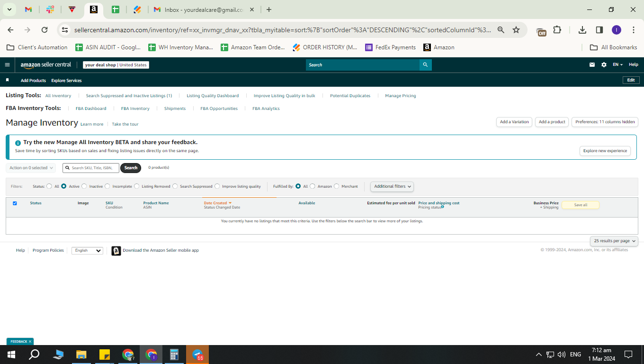Select Fulfilled By 'Merchant' radio button
644x364 pixels.
coord(337,186)
